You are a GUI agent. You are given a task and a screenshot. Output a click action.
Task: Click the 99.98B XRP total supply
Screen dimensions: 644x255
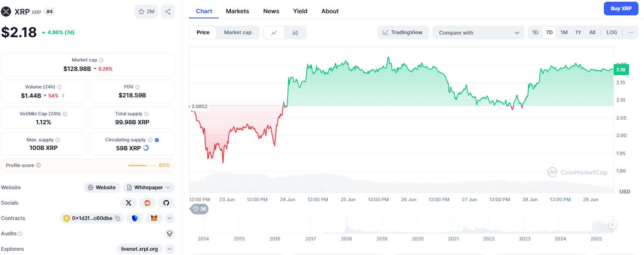pyautogui.click(x=132, y=122)
